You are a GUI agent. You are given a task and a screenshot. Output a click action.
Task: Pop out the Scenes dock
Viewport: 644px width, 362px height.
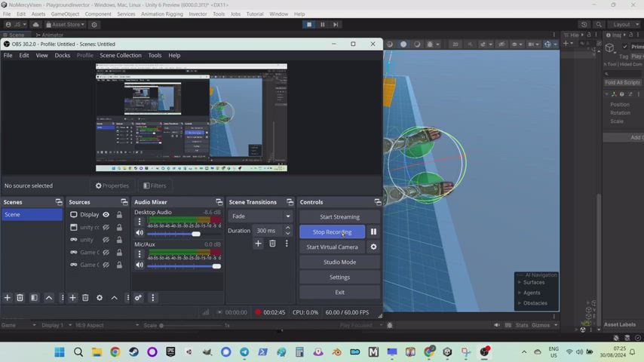[x=59, y=202]
